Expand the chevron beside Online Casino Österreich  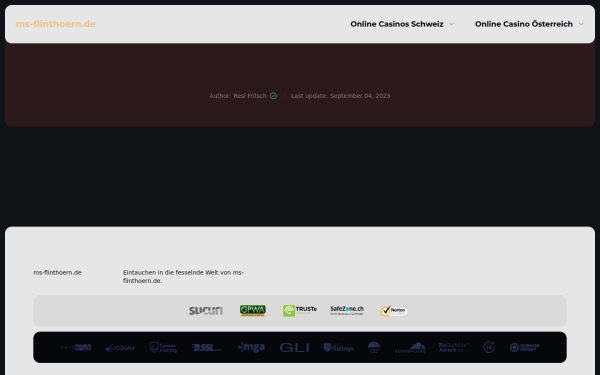coord(581,24)
